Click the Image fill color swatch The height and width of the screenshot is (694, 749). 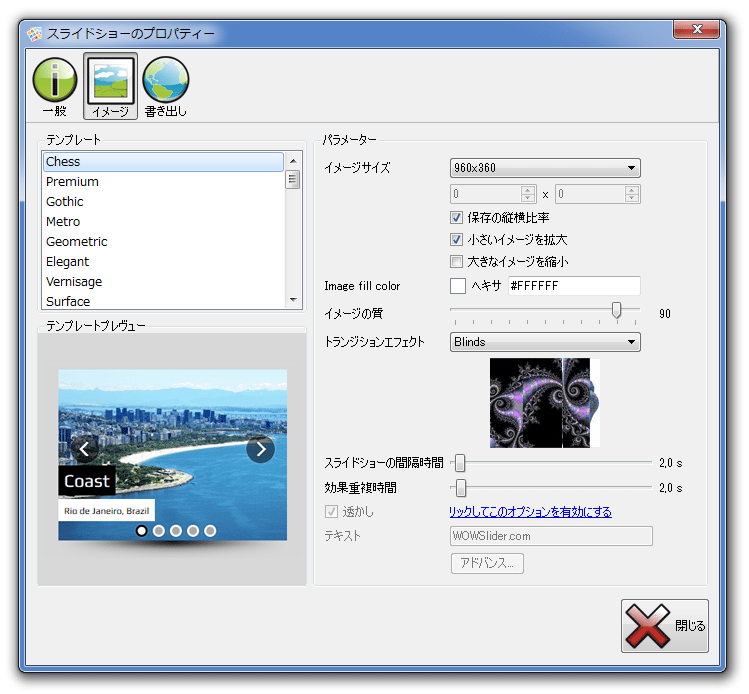pyautogui.click(x=458, y=286)
